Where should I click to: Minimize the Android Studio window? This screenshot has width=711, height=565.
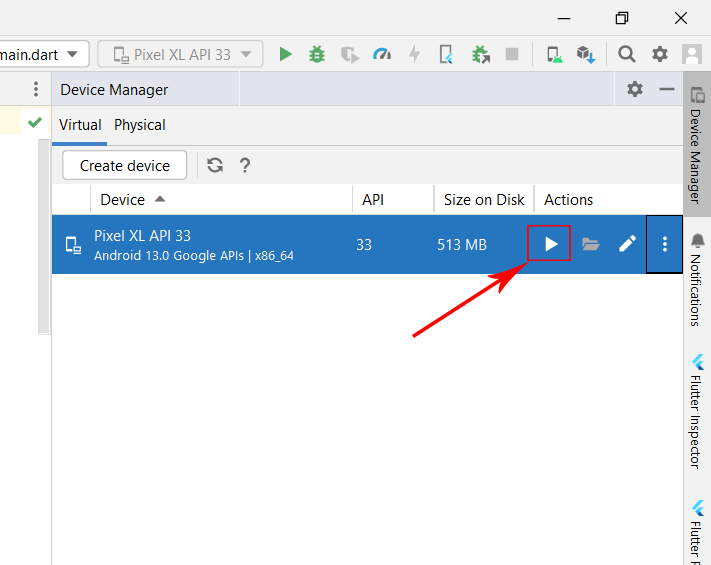click(x=564, y=18)
